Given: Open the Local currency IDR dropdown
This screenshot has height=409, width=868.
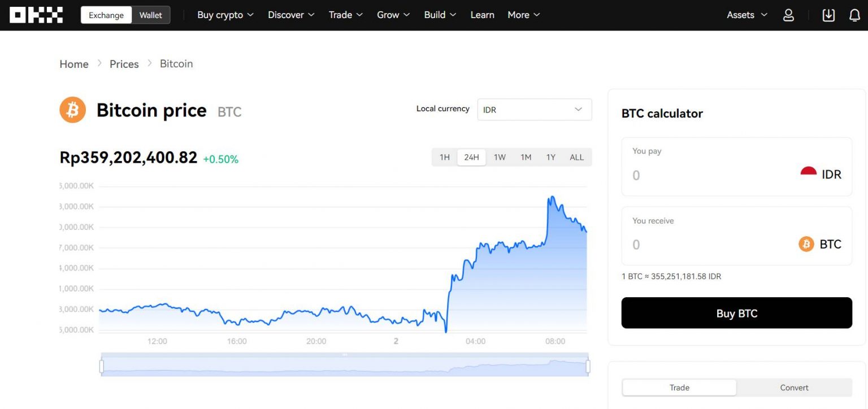Looking at the screenshot, I should click(x=533, y=109).
